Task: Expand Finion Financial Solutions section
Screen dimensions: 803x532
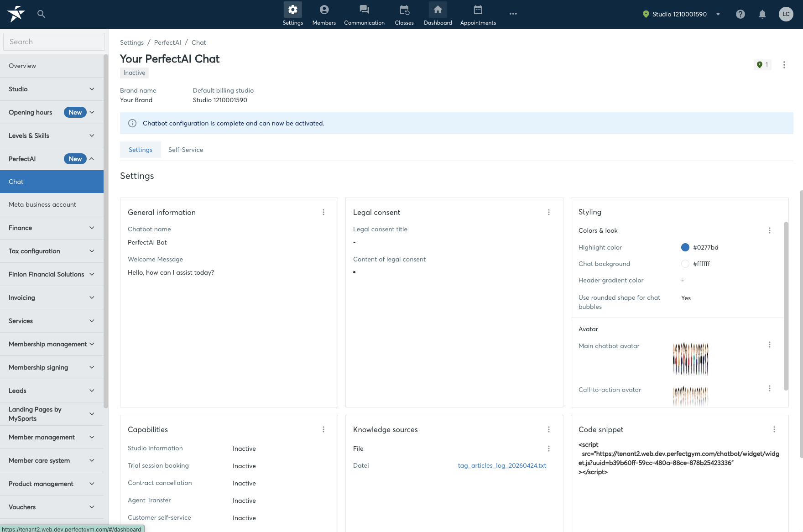Action: 52,274
